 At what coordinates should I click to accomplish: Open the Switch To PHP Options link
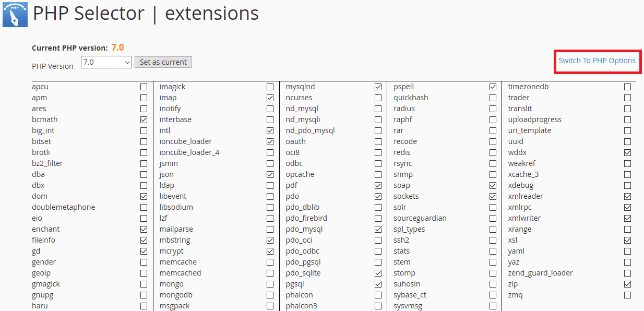point(597,61)
